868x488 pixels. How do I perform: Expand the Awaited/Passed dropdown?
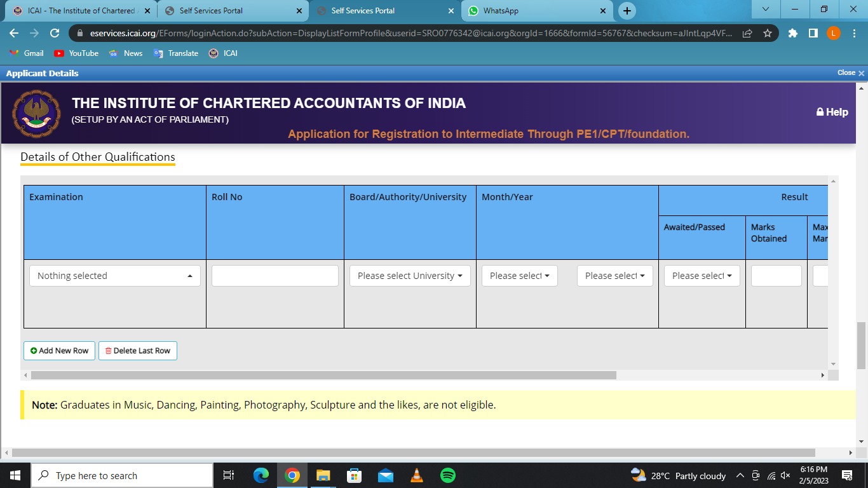point(702,276)
